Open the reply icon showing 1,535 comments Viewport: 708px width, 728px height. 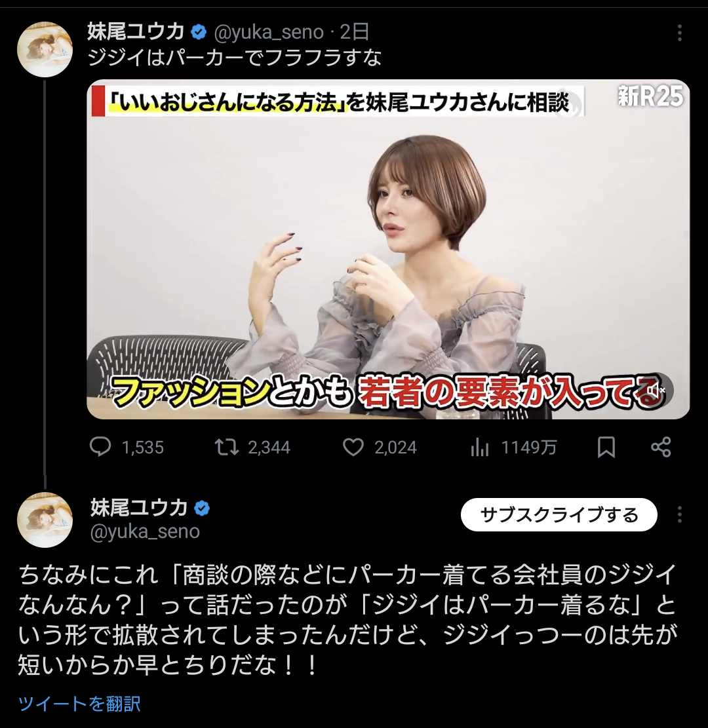click(100, 447)
